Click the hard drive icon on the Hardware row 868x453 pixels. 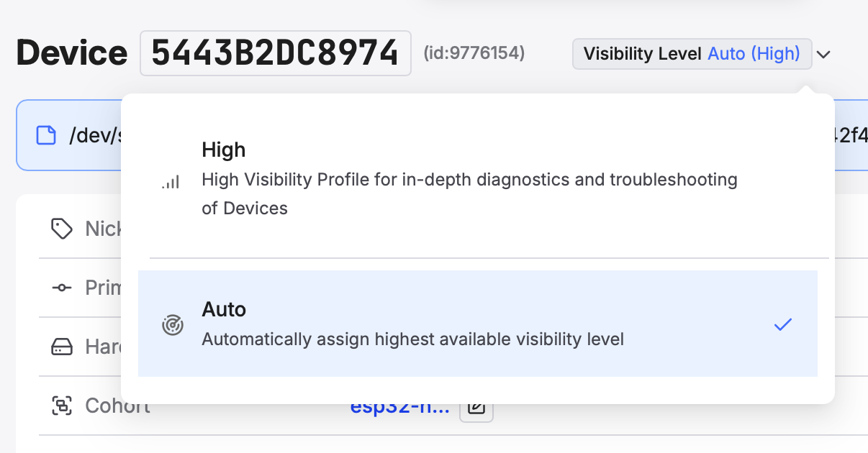[x=61, y=347]
